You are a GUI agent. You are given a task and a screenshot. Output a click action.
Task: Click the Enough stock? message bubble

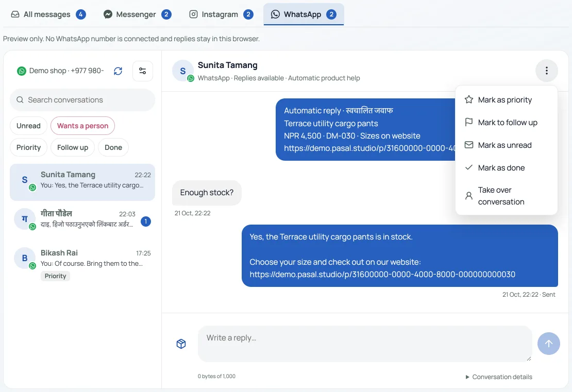pyautogui.click(x=207, y=193)
